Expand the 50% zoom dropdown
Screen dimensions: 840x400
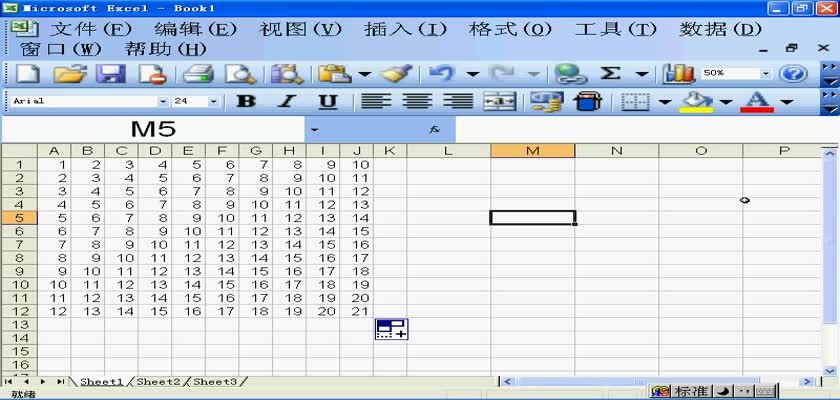tap(766, 74)
